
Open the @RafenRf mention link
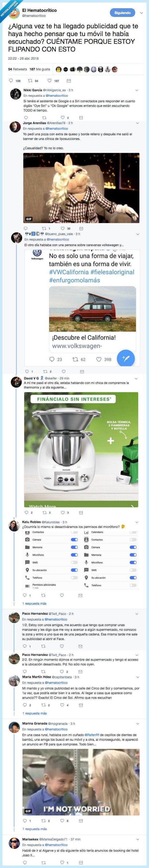pyautogui.click(x=91, y=735)
